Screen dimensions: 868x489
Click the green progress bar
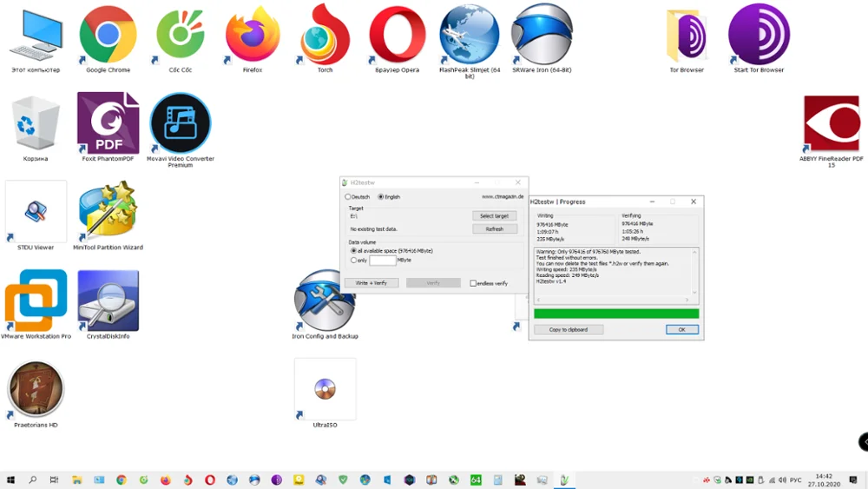click(x=616, y=314)
